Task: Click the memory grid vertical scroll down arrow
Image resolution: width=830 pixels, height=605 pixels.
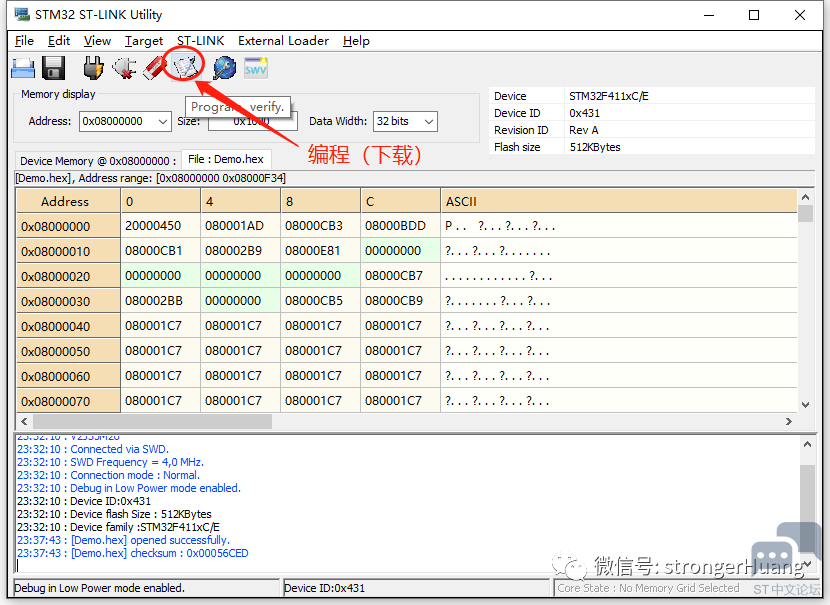Action: coord(806,405)
